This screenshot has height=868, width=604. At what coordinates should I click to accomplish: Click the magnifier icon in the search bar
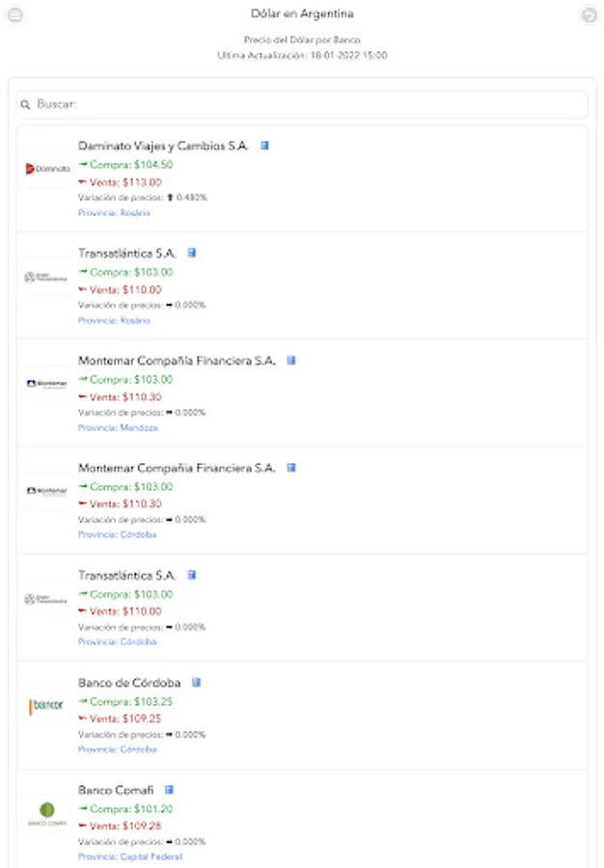(x=25, y=102)
